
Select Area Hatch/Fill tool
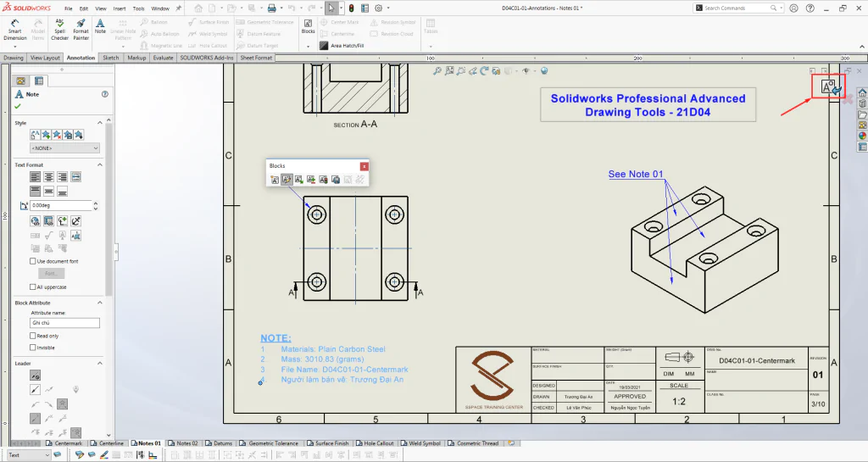tap(342, 46)
